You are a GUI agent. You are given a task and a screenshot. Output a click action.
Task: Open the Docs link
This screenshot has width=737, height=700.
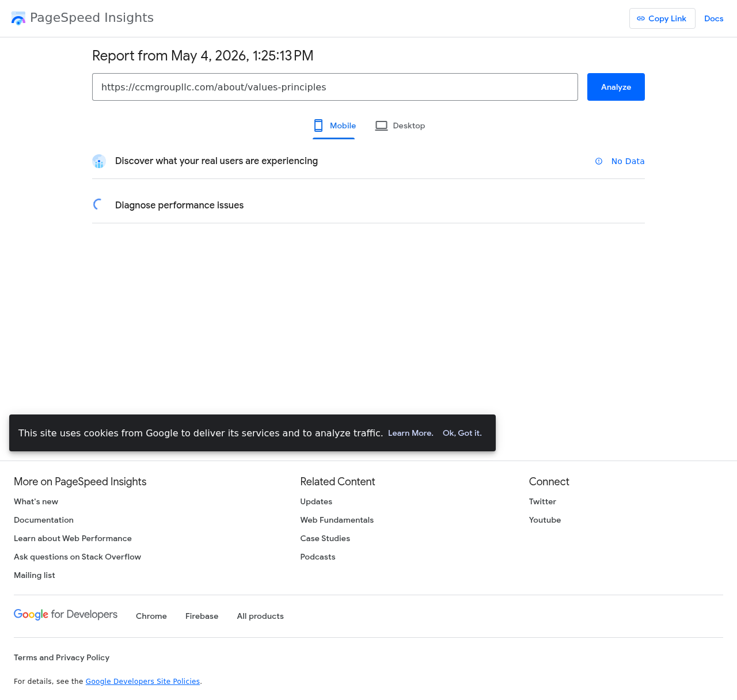coord(713,18)
